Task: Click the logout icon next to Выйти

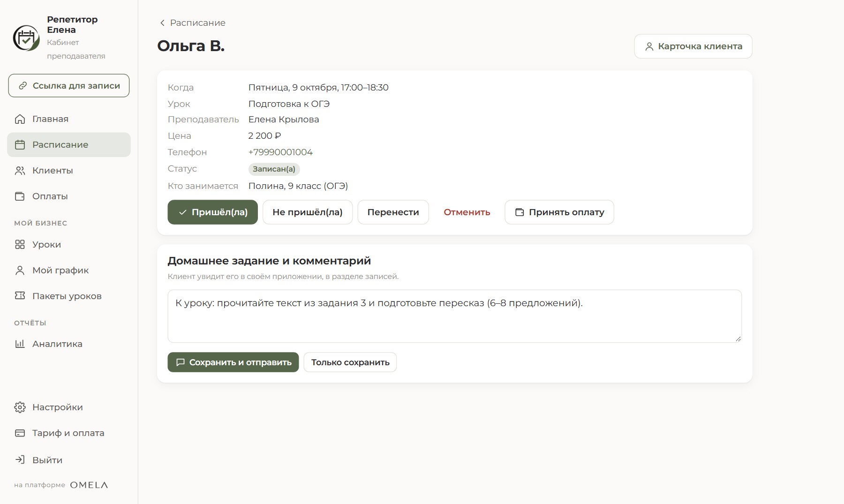Action: tap(20, 460)
